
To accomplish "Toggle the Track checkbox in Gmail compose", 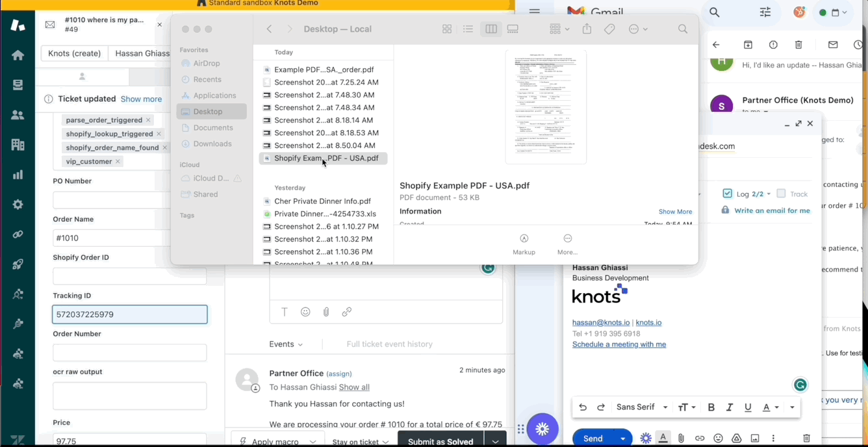I will [782, 194].
